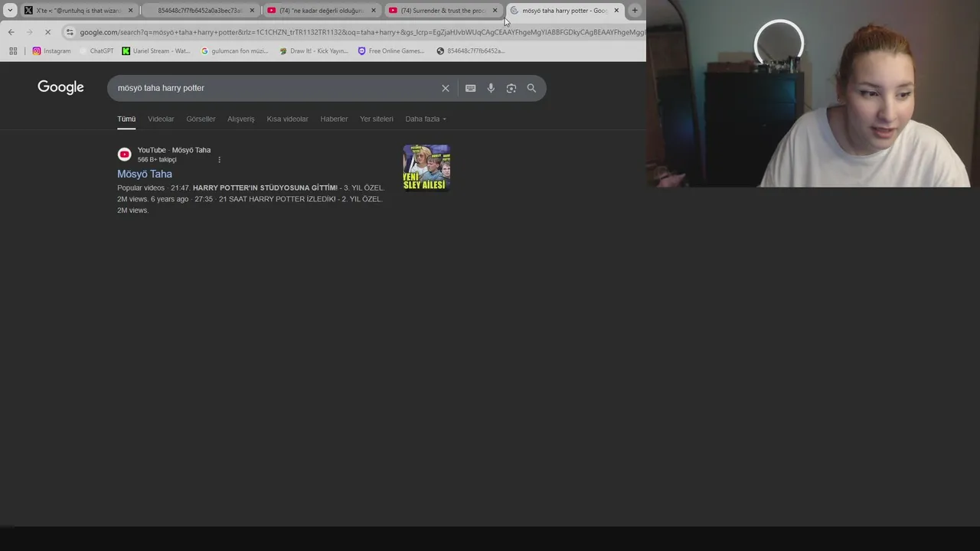980x551 pixels.
Task: Close the X '@runtuhq' tab
Action: point(130,11)
